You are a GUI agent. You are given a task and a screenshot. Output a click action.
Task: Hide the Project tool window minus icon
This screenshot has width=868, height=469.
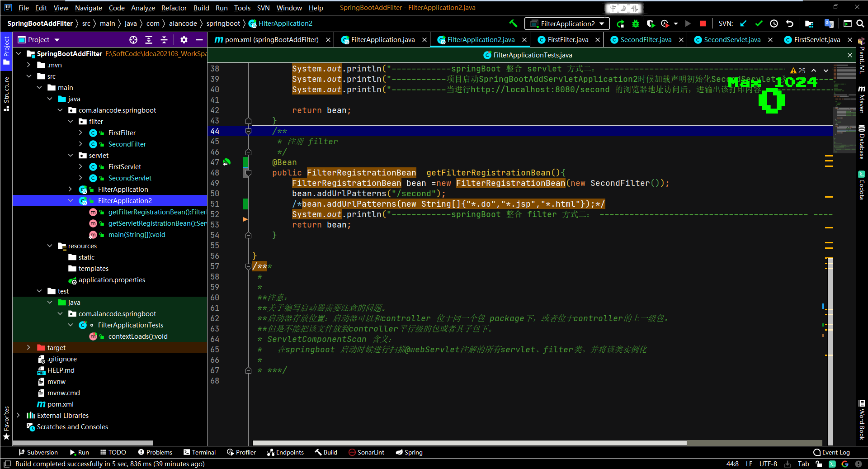199,40
